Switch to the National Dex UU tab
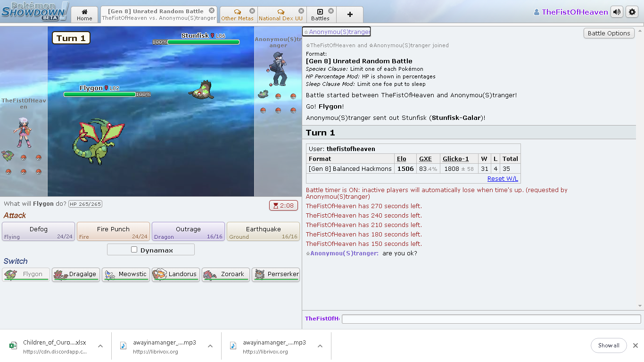This screenshot has height=362, width=644. tap(281, 15)
